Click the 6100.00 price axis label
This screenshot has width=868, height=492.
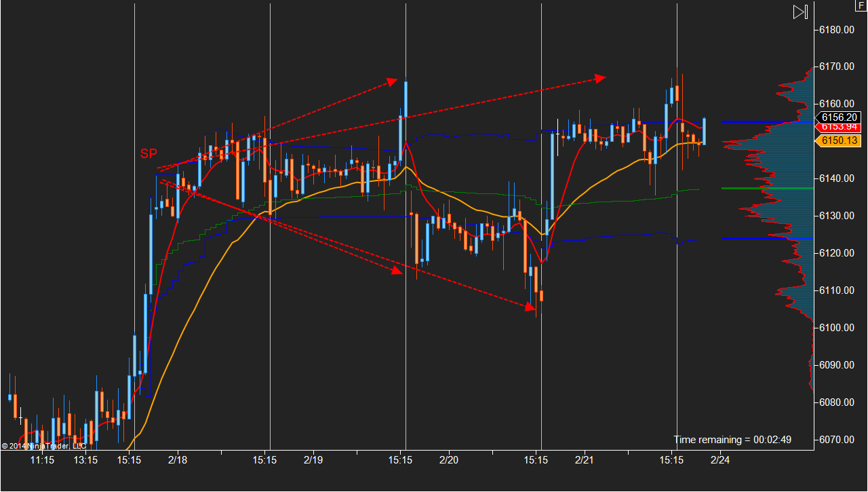836,328
